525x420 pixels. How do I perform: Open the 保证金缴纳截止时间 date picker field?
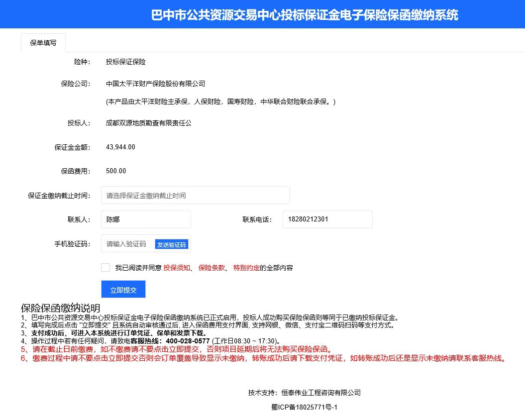click(x=195, y=196)
